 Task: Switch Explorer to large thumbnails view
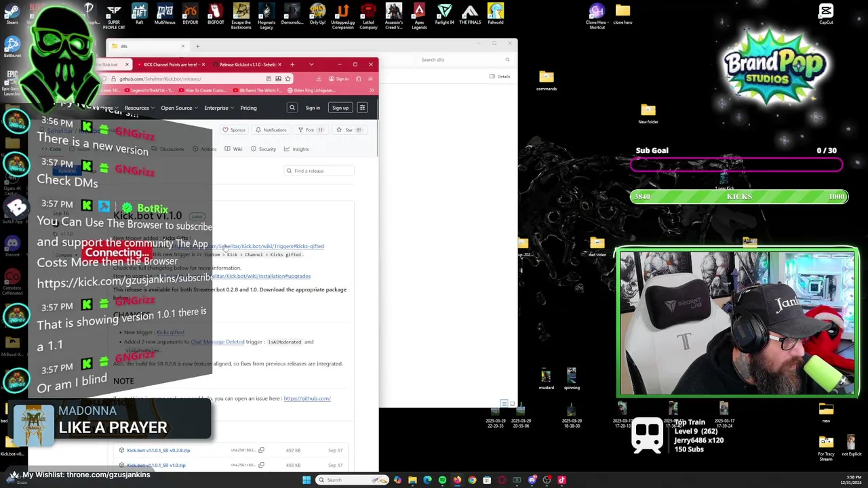coord(512,403)
